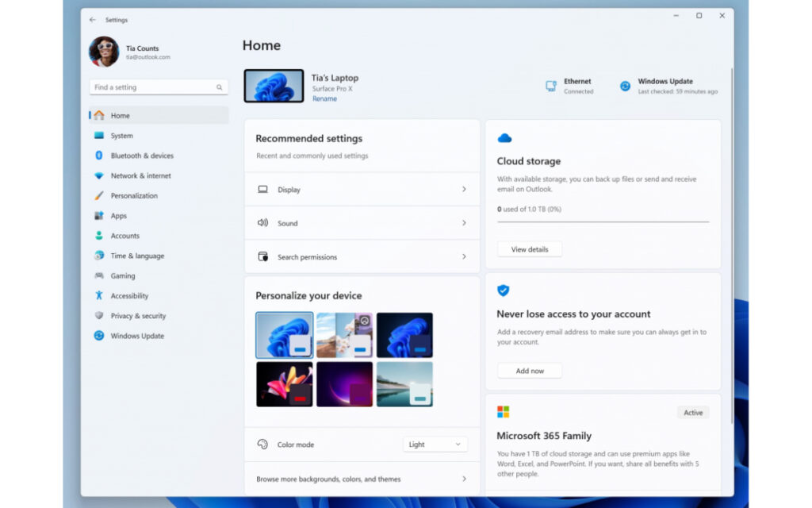The height and width of the screenshot is (508, 812).
Task: Click the cloud storage usage progress bar
Action: [603, 222]
